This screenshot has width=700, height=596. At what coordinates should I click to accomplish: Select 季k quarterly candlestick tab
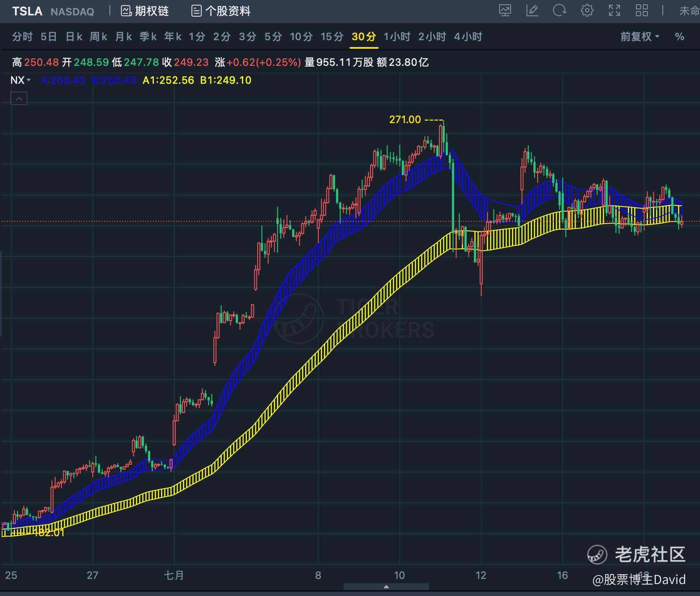pos(148,37)
